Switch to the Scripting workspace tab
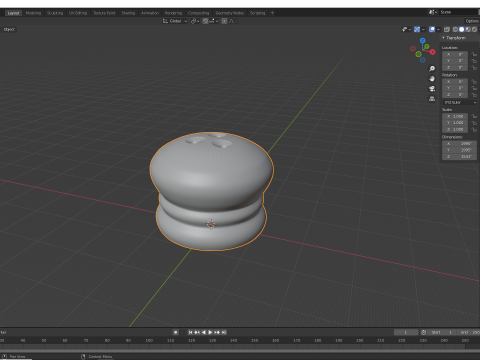Image resolution: width=480 pixels, height=360 pixels. click(x=258, y=13)
